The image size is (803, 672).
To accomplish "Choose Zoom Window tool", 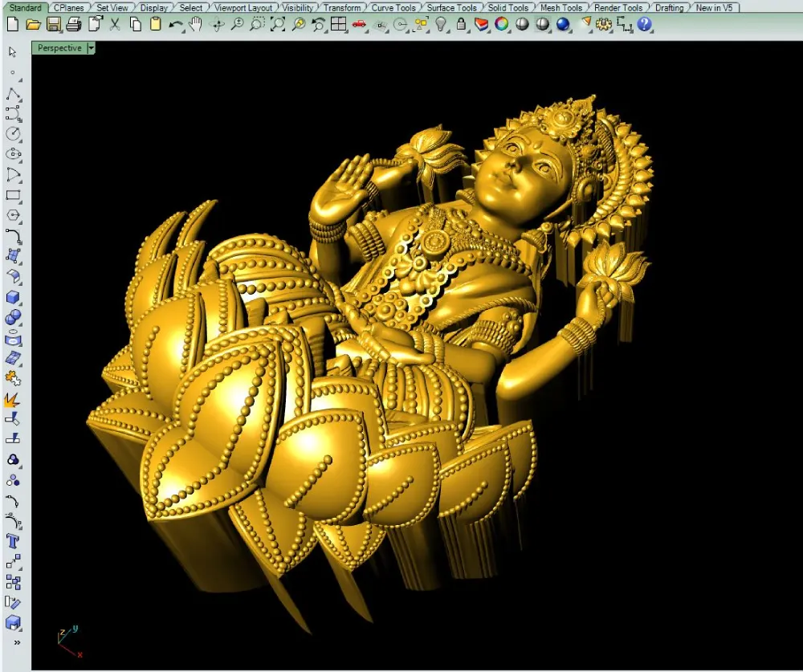I will point(257,24).
